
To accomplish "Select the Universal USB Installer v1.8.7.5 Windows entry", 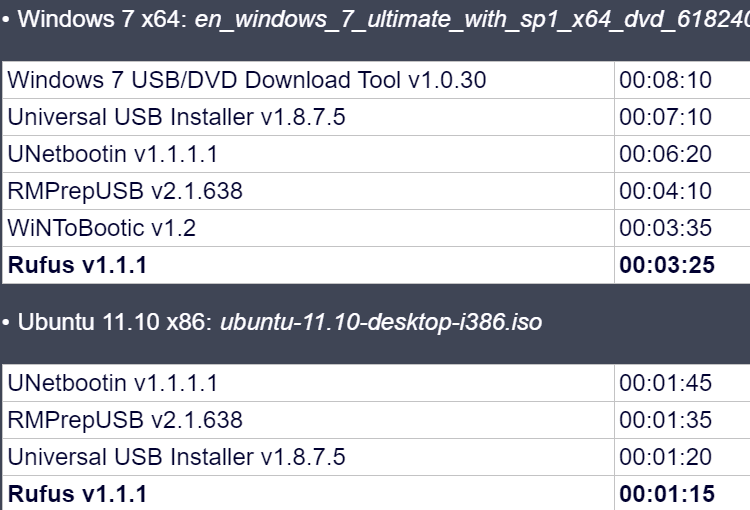I will 176,117.
